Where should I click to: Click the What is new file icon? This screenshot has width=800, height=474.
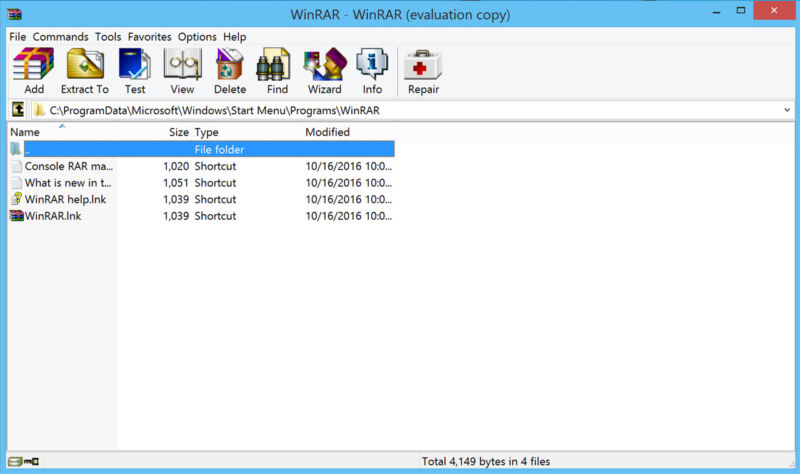coord(17,183)
